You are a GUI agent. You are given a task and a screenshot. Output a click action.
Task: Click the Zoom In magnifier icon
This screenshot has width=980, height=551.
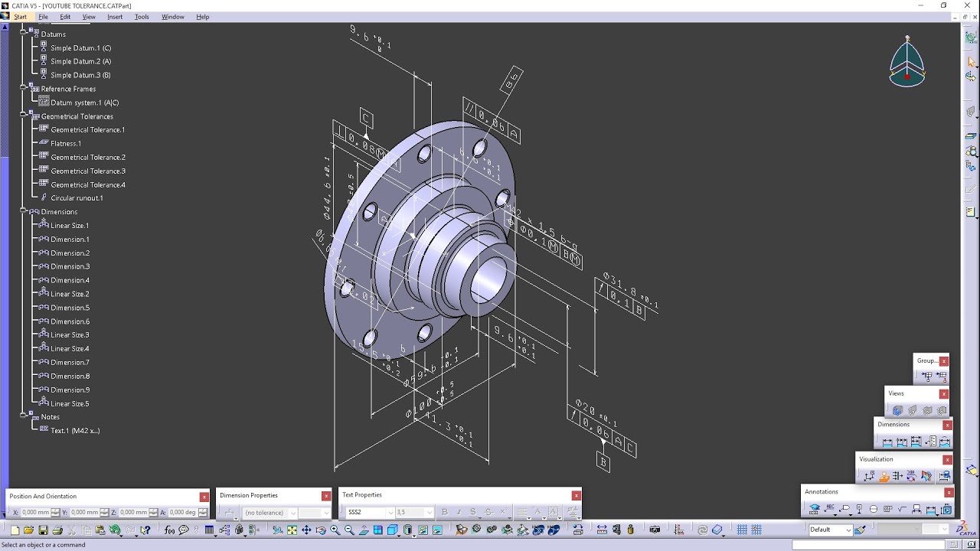point(335,530)
